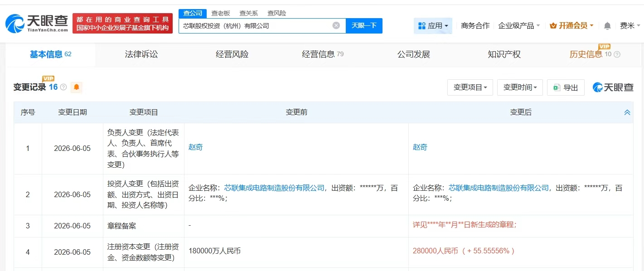Open the 知识产权 tab
The image size is (644, 271).
click(x=504, y=54)
